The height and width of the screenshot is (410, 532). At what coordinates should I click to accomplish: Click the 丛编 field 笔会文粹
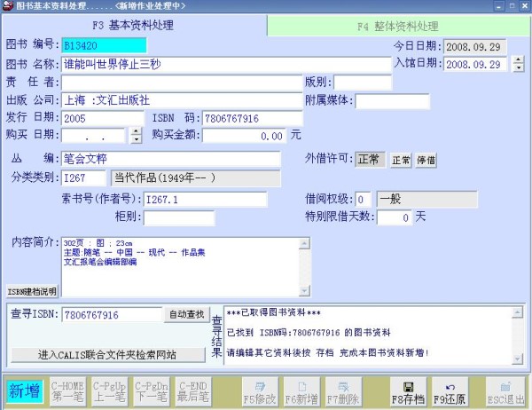tap(171, 159)
